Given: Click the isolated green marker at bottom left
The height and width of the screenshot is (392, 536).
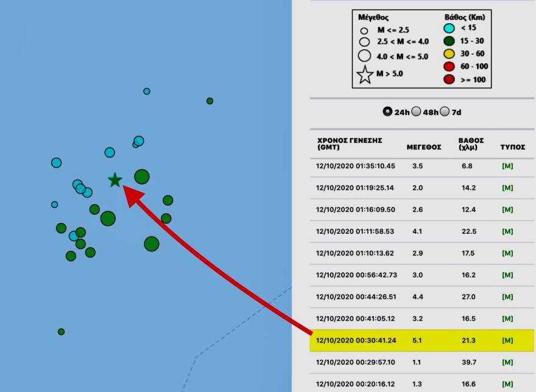Looking at the screenshot, I should (x=61, y=332).
